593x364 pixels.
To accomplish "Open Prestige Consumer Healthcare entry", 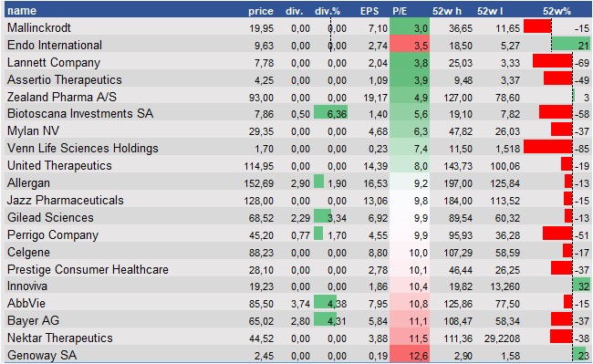I will click(x=88, y=269).
